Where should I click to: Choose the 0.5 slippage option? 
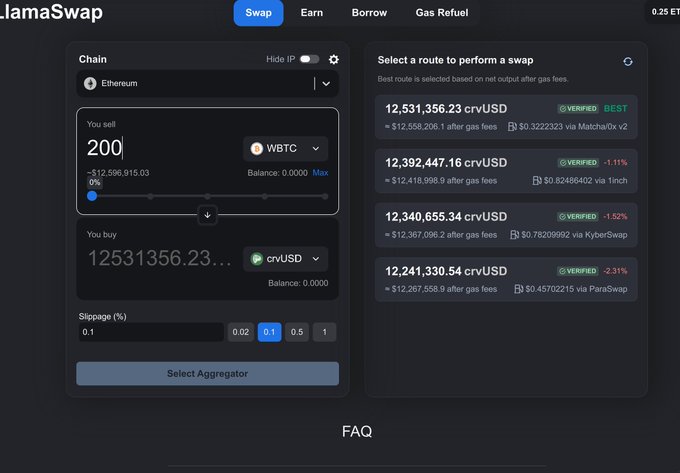pyautogui.click(x=297, y=332)
